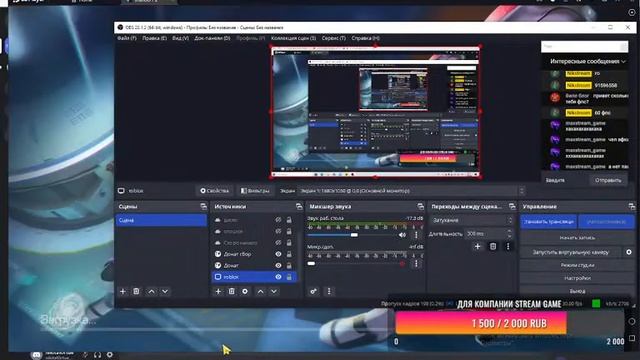640x360 pixels.
Task: Open transition properties three-dot icon
Action: pos(508,246)
